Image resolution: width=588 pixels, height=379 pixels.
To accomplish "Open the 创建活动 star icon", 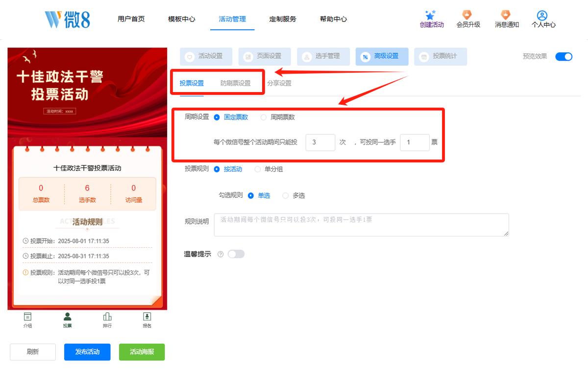I will (x=431, y=15).
